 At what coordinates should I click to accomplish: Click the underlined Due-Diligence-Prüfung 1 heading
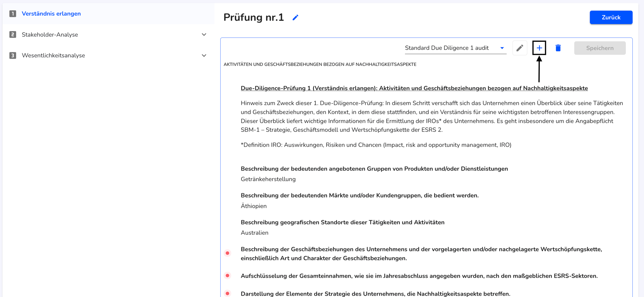(414, 88)
